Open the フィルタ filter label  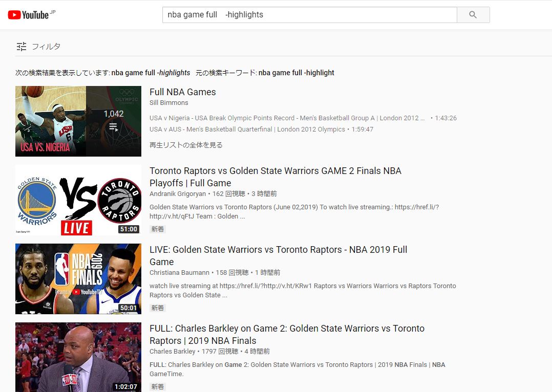point(46,47)
